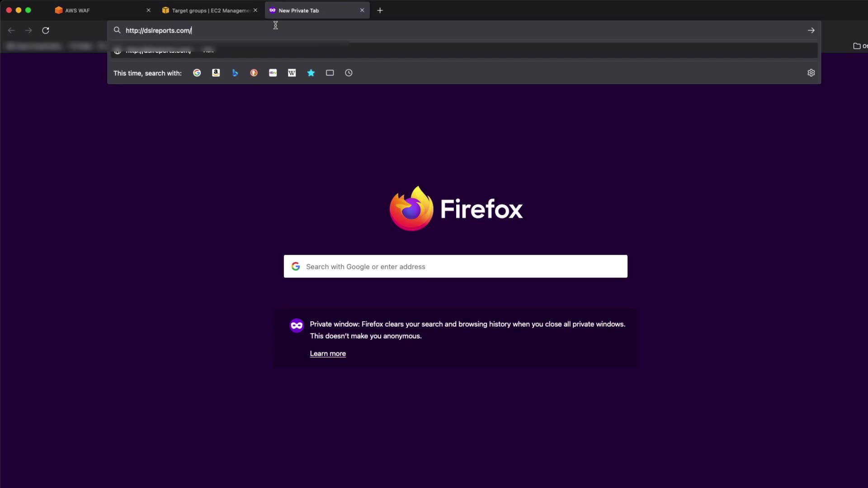Image resolution: width=868 pixels, height=488 pixels.
Task: Search browsing history clock icon
Action: (x=349, y=73)
